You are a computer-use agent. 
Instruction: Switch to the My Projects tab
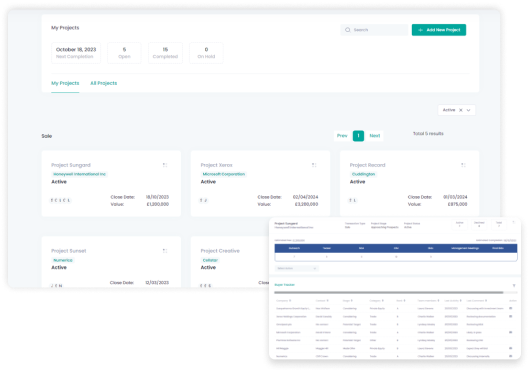point(65,83)
